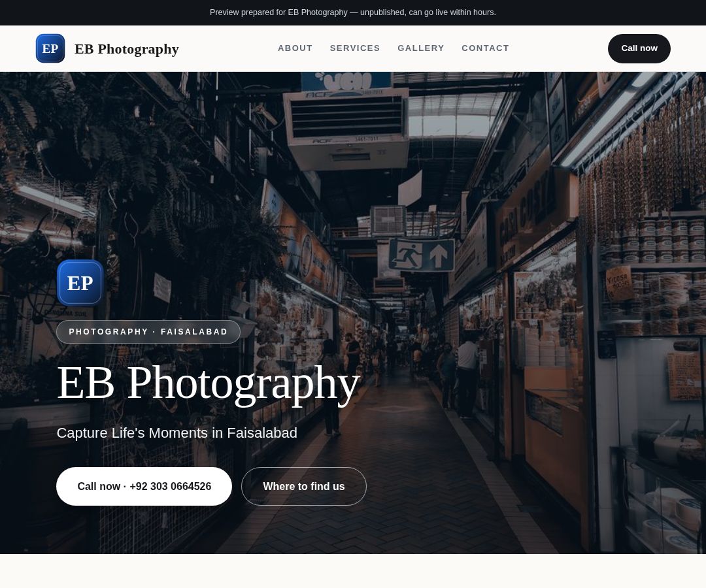Image resolution: width=706 pixels, height=588 pixels.
Task: Open Where to find us
Action: click(x=304, y=486)
